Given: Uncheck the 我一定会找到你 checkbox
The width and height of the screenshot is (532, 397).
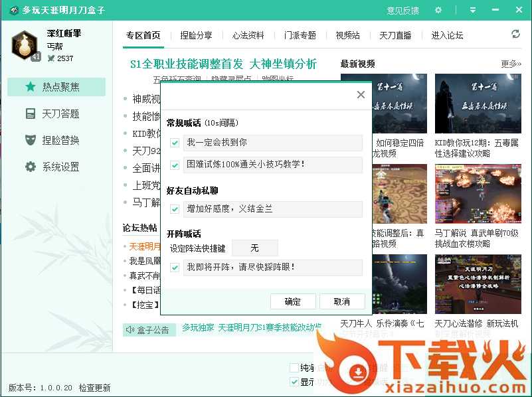Looking at the screenshot, I should 175,143.
